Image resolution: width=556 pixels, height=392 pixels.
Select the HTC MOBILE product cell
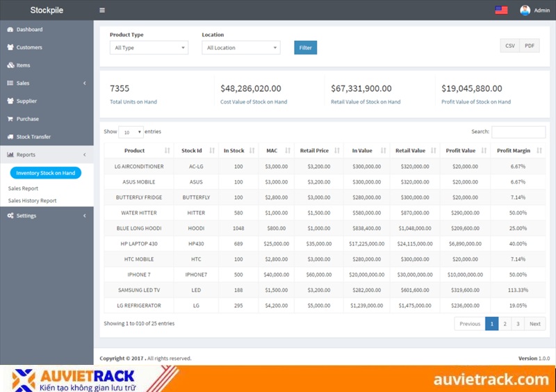(139, 259)
